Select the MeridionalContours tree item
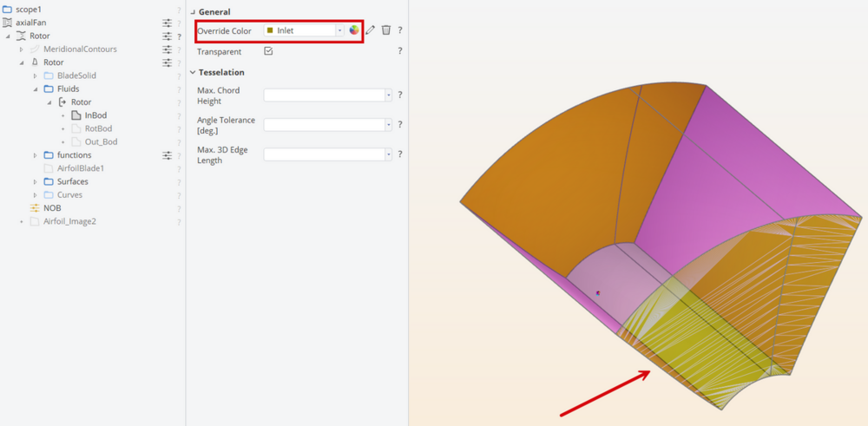This screenshot has width=868, height=426. [x=80, y=49]
